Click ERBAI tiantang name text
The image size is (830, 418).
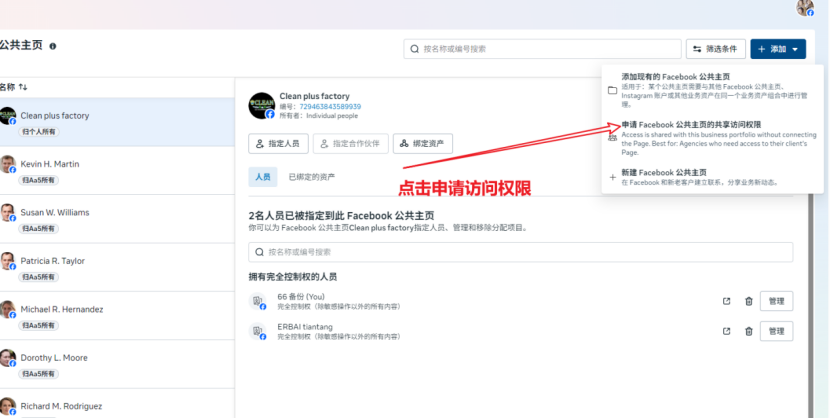point(305,327)
